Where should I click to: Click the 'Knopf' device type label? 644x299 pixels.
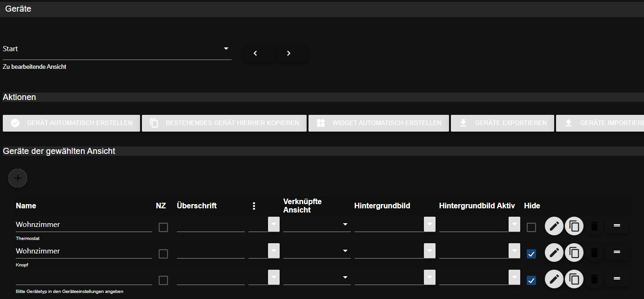pyautogui.click(x=22, y=265)
